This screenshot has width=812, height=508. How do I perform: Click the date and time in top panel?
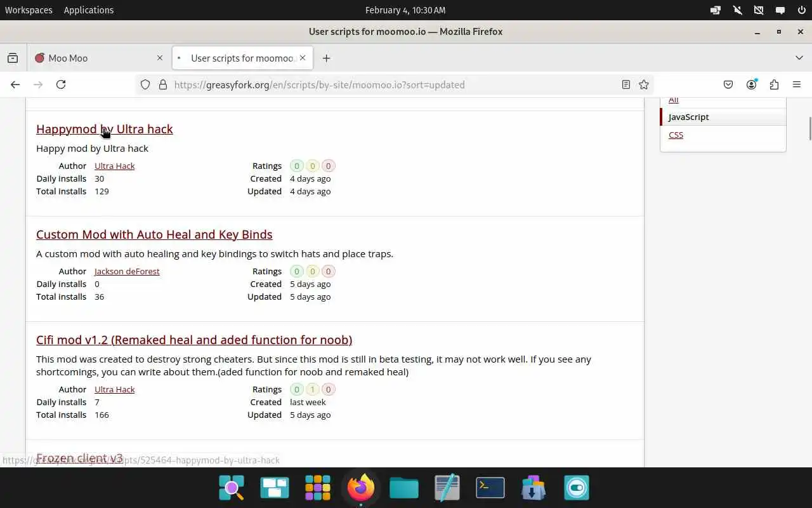point(405,10)
